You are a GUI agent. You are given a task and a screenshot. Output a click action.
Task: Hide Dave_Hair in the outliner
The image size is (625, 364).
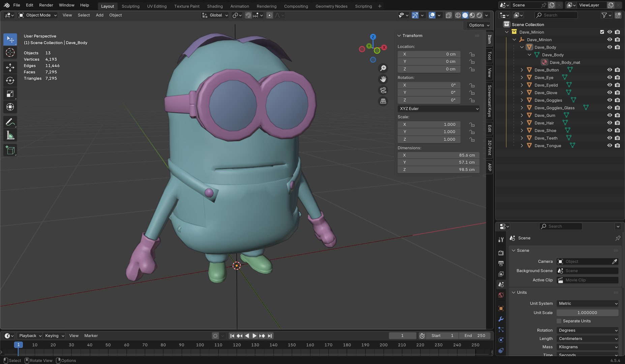click(x=609, y=123)
